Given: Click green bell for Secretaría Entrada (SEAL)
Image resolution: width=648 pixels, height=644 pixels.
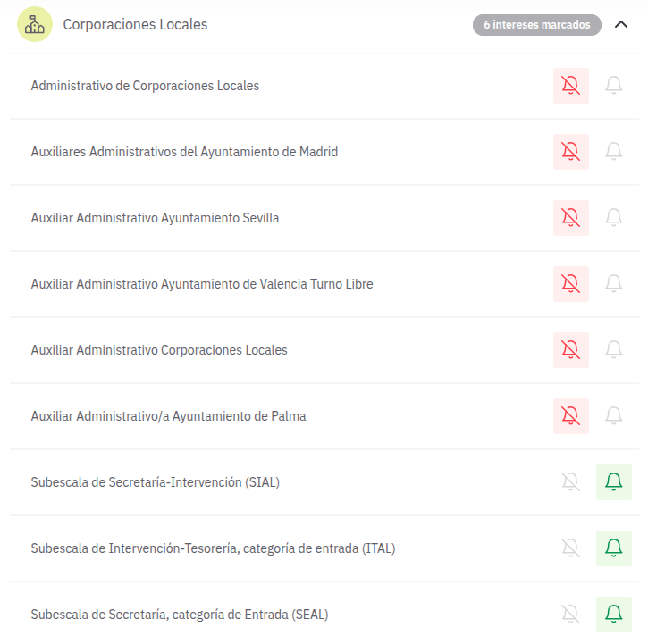Looking at the screenshot, I should pyautogui.click(x=614, y=615).
